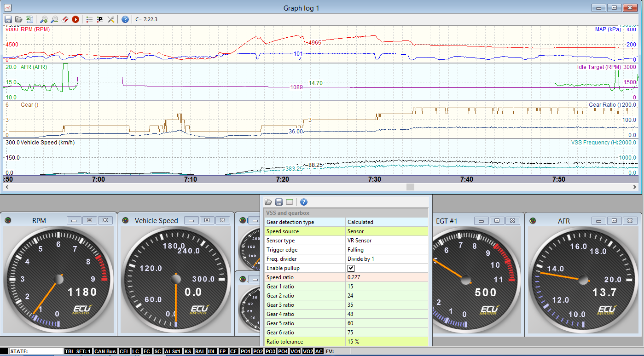Image resolution: width=644 pixels, height=356 pixels.
Task: Clear the log with the eraser icon
Action: tap(65, 19)
